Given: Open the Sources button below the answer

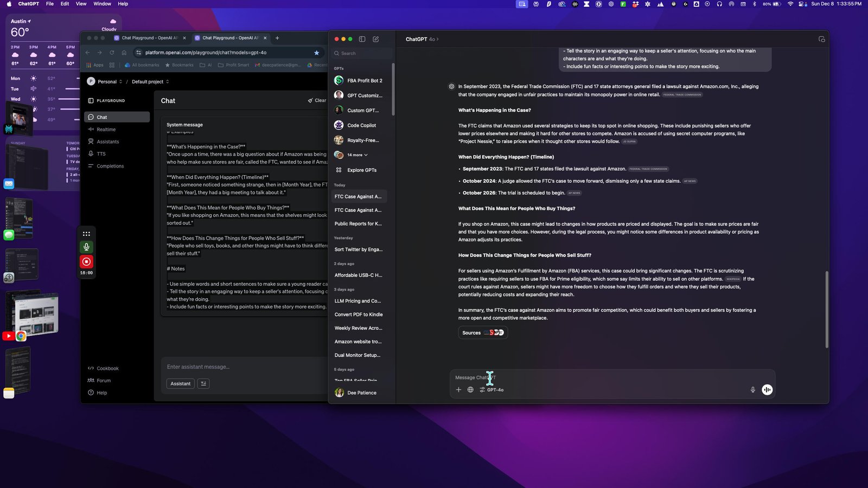Looking at the screenshot, I should coord(483,333).
